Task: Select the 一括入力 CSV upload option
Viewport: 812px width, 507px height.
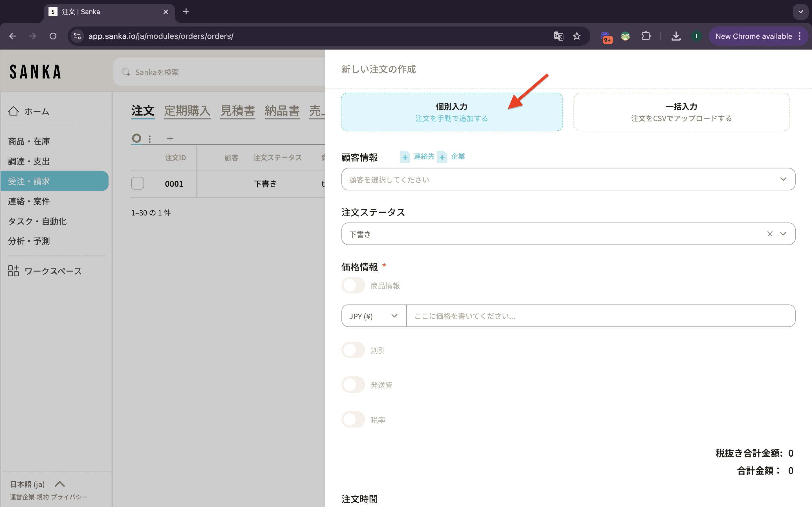Action: tap(681, 112)
